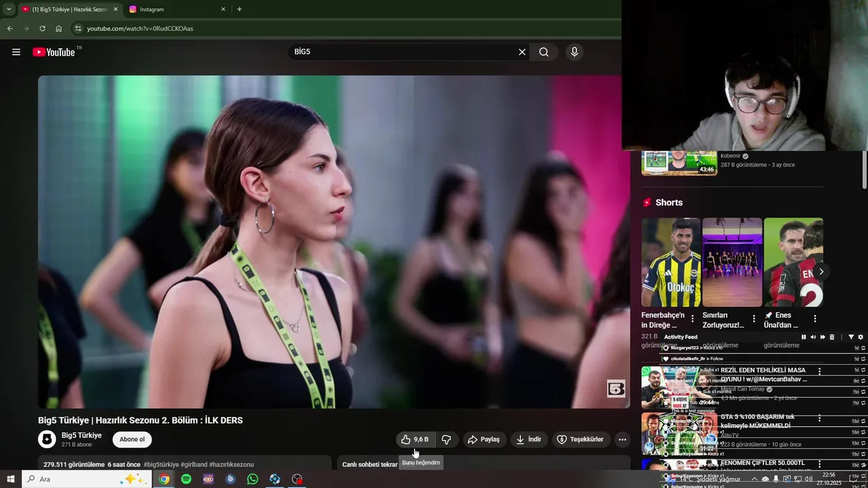This screenshot has height=488, width=868.
Task: Click the channel watermark on video
Action: (x=616, y=388)
